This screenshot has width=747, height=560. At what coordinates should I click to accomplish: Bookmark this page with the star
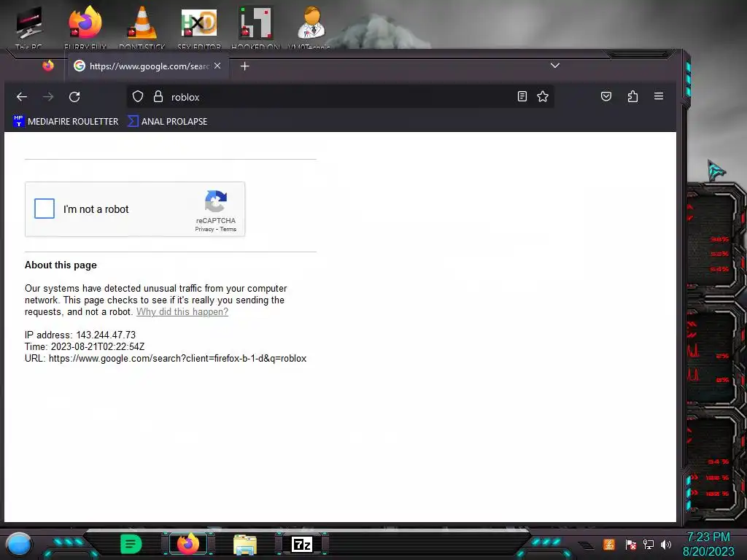543,97
